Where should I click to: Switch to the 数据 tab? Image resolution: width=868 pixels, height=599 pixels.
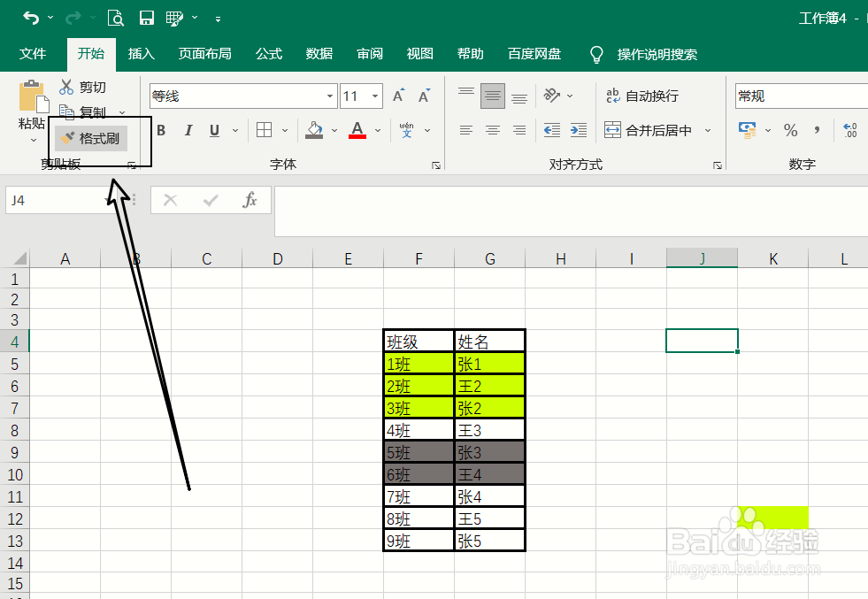[319, 54]
